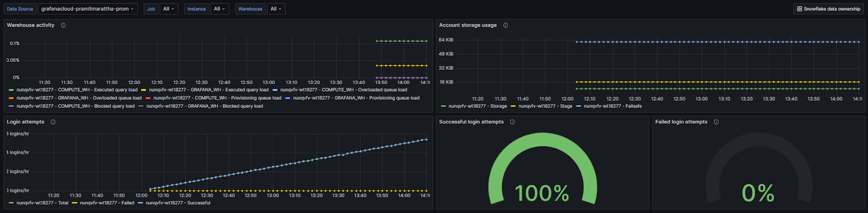
Task: Click the blue Failsafe storage line
Action: coord(717,42)
